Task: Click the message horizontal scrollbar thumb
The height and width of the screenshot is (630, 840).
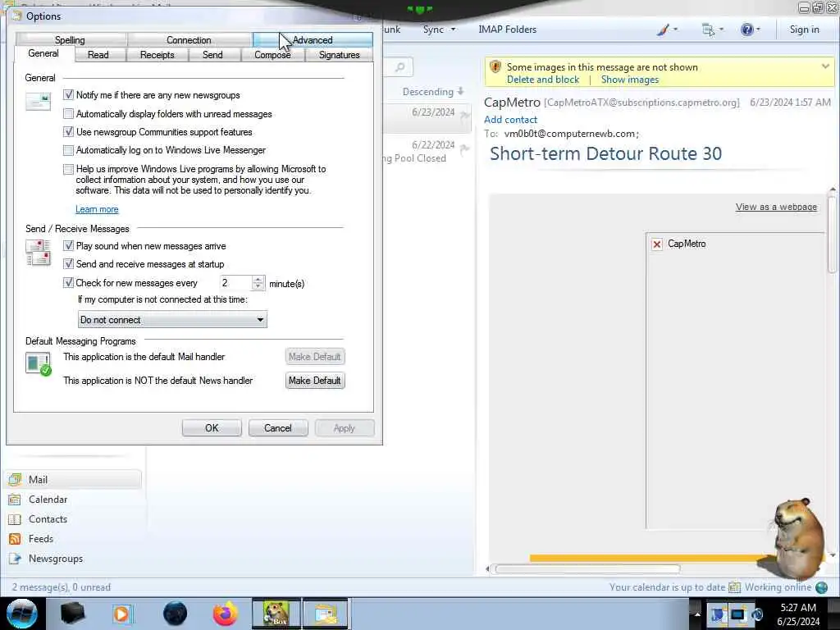Action: coord(587,569)
